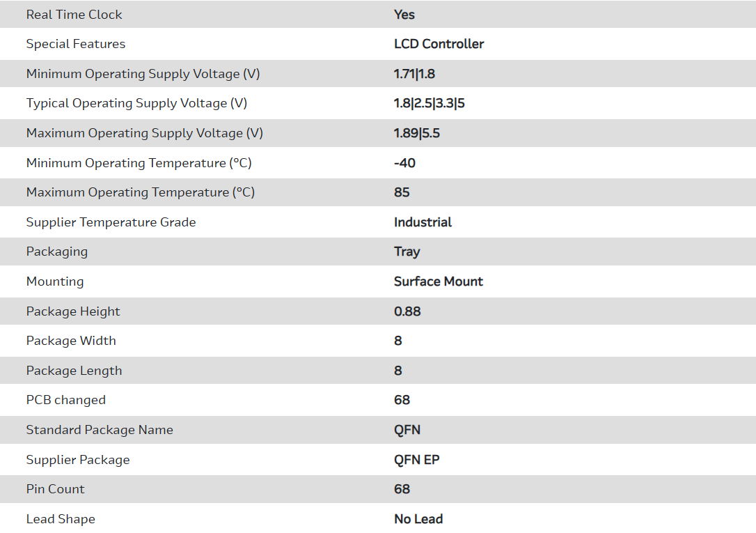The image size is (756, 533).
Task: Select the "1.71|1.8" voltage value
Action: 414,74
